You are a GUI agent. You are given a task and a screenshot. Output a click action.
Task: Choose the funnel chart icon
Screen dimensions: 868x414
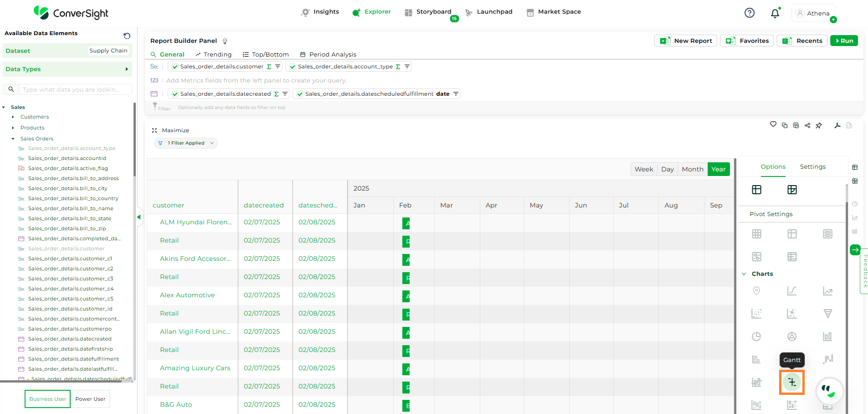(x=827, y=314)
